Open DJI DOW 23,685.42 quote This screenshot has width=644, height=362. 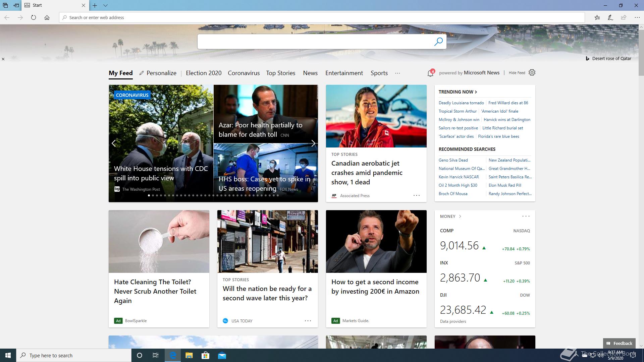pos(485,305)
